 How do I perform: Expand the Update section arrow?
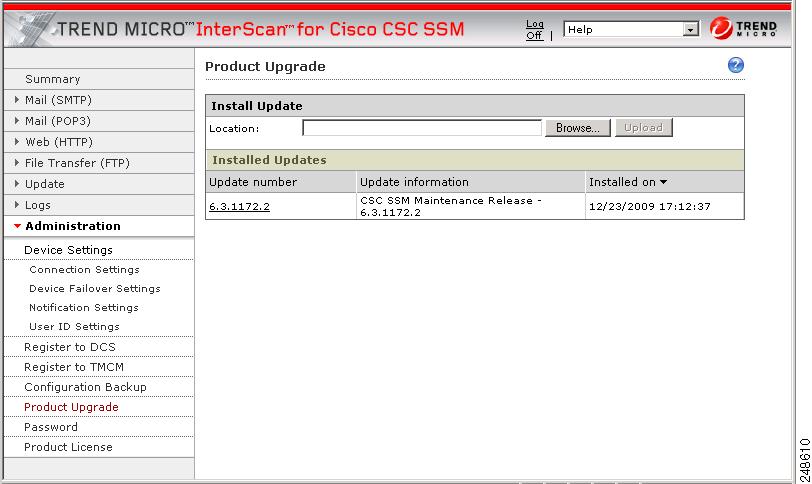click(17, 183)
